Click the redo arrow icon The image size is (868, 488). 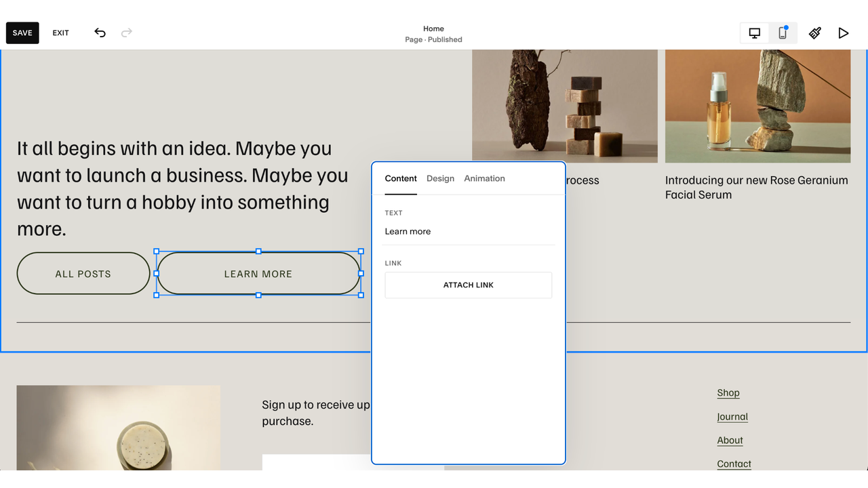[126, 33]
